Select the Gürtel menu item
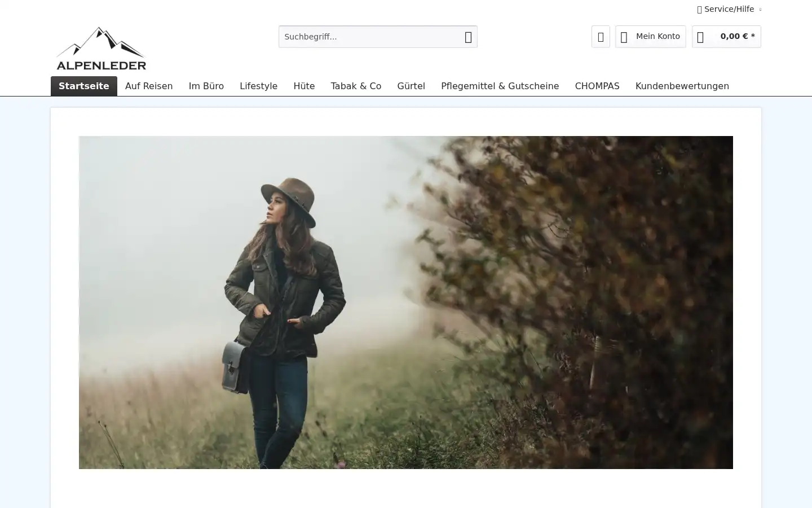812x508 pixels. pos(411,86)
